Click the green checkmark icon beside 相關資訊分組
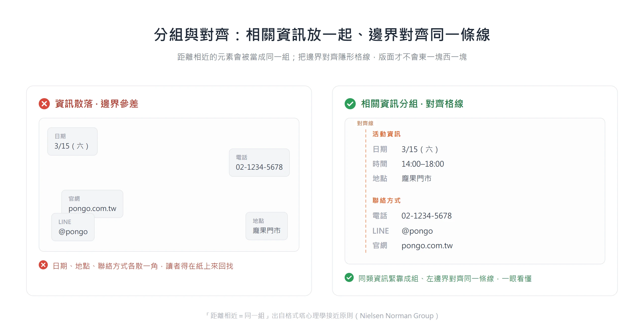644x326 pixels. 350,104
